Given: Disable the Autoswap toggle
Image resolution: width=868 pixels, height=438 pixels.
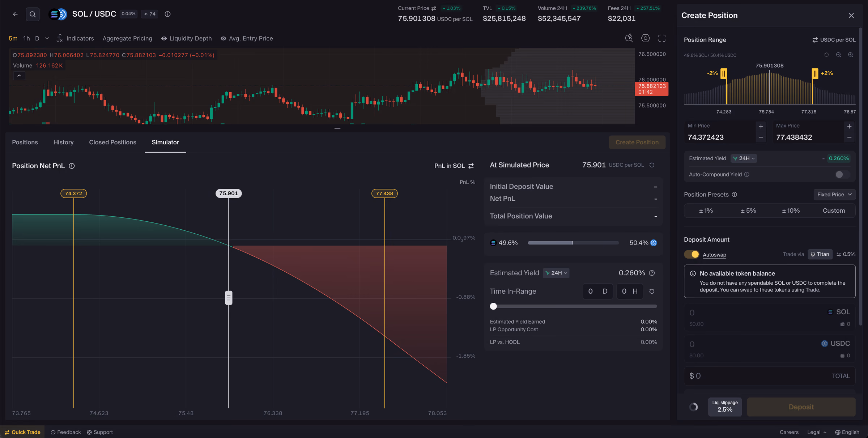Looking at the screenshot, I should [x=692, y=254].
